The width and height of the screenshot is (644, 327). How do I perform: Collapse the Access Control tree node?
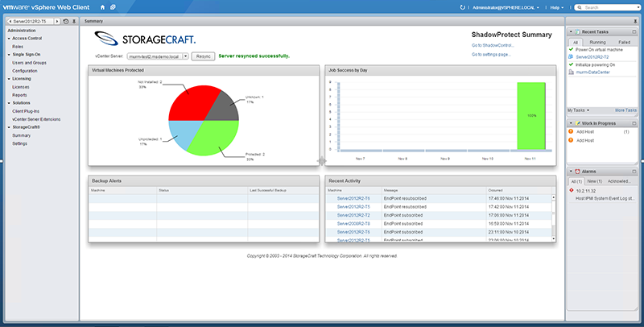point(9,39)
